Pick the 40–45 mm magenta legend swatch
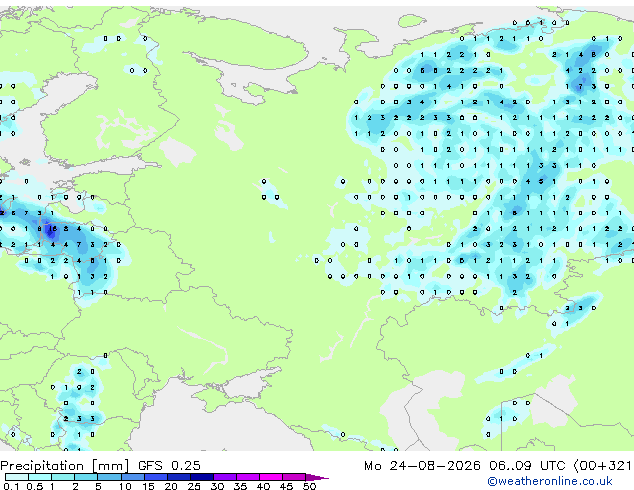 click(271, 477)
